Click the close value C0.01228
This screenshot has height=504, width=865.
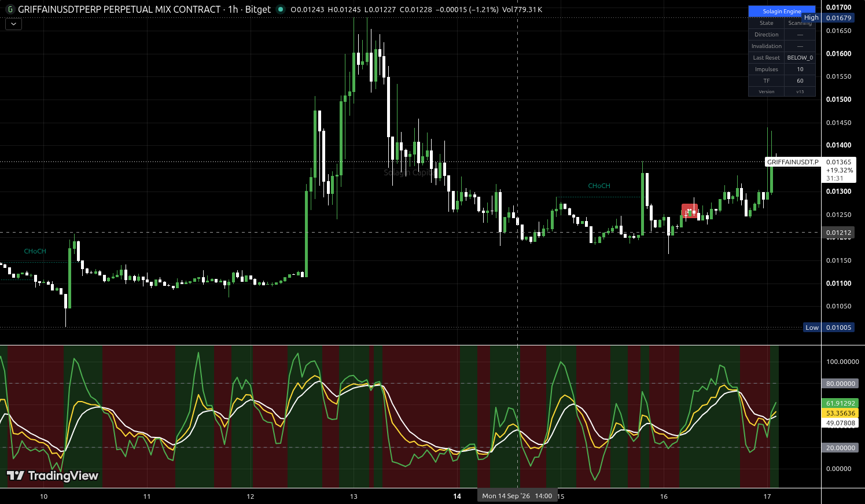[x=416, y=10]
